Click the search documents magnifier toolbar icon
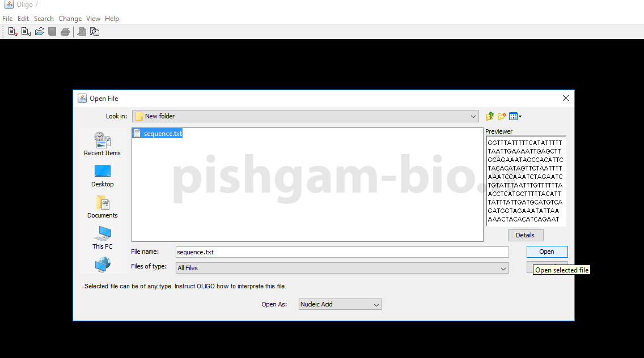 click(x=95, y=32)
